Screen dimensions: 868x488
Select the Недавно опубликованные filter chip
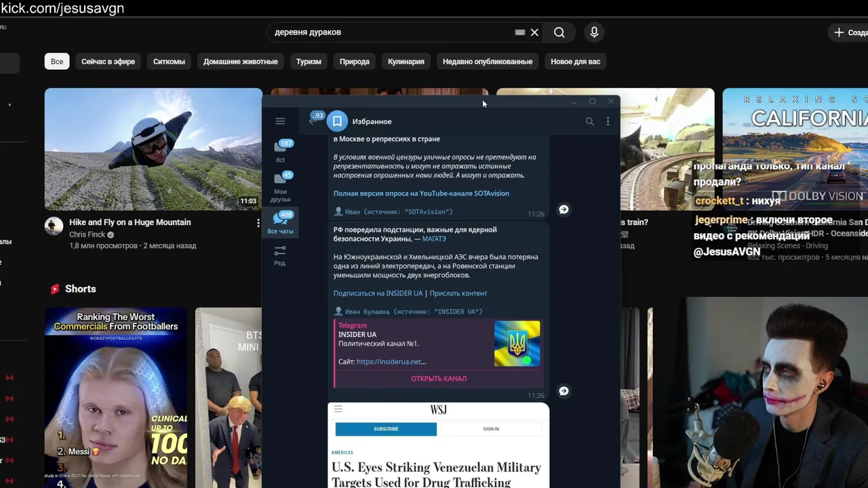[488, 62]
